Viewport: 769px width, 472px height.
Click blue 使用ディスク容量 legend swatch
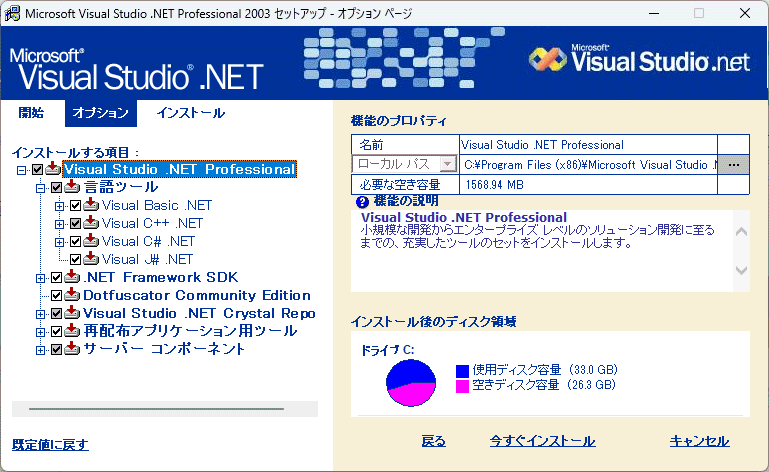click(x=462, y=371)
